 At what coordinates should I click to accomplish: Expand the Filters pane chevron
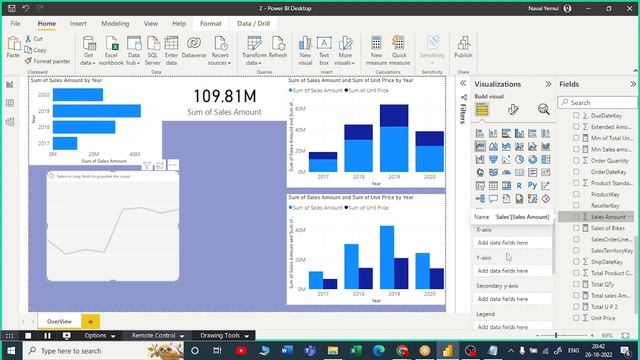coord(463,83)
